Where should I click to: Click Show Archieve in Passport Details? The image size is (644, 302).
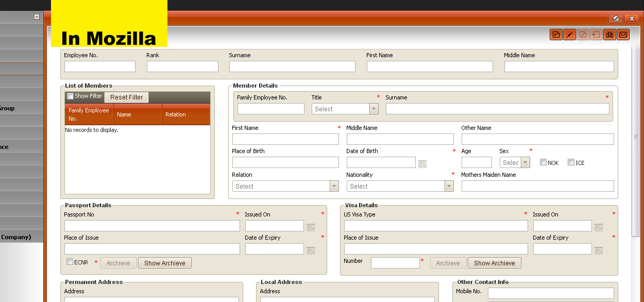pyautogui.click(x=165, y=263)
